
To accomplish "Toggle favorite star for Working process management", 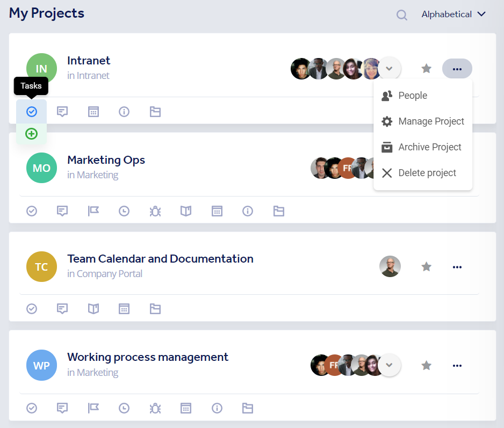I will tap(427, 366).
